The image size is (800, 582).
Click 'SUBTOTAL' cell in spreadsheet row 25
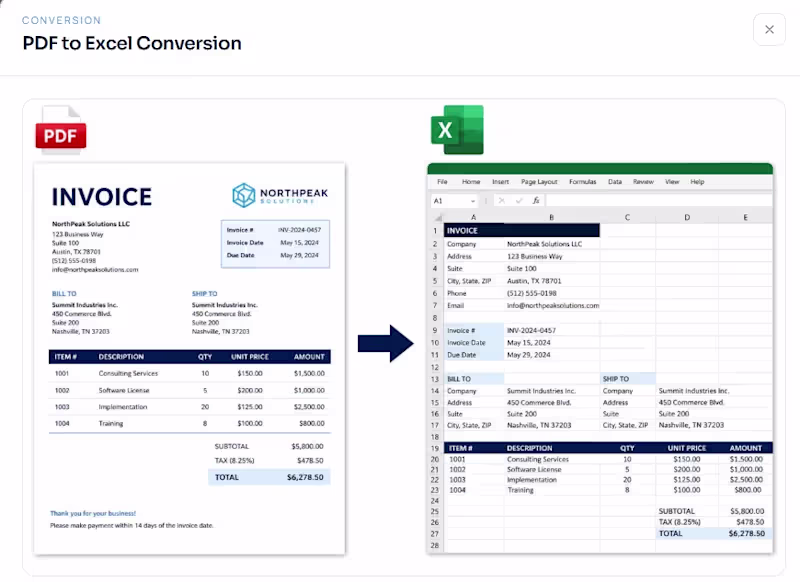pyautogui.click(x=687, y=511)
